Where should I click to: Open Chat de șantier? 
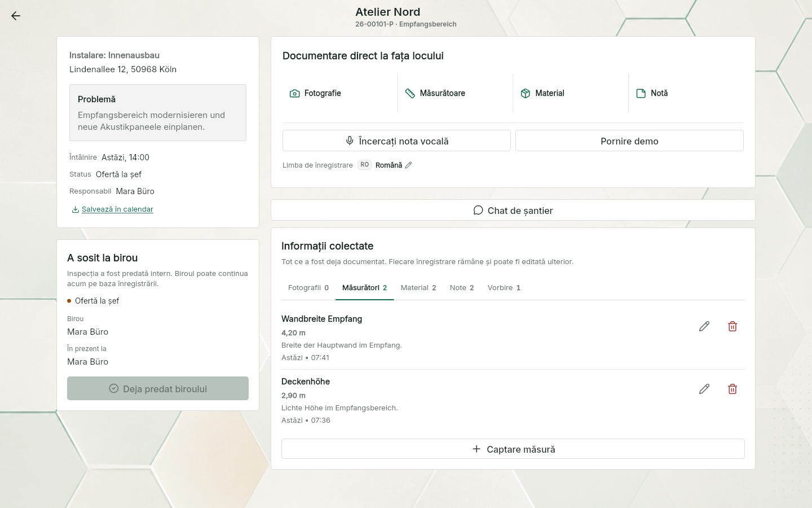click(x=513, y=210)
